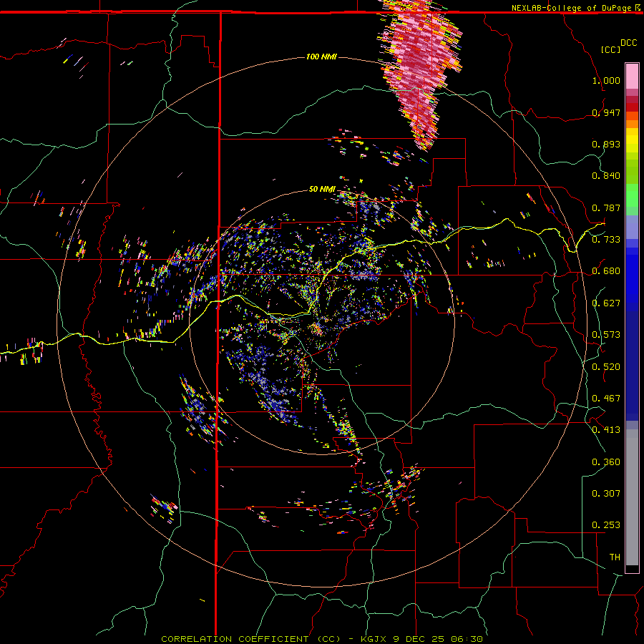Click the 0.947 color scale value
The height and width of the screenshot is (644, 644).
point(606,112)
